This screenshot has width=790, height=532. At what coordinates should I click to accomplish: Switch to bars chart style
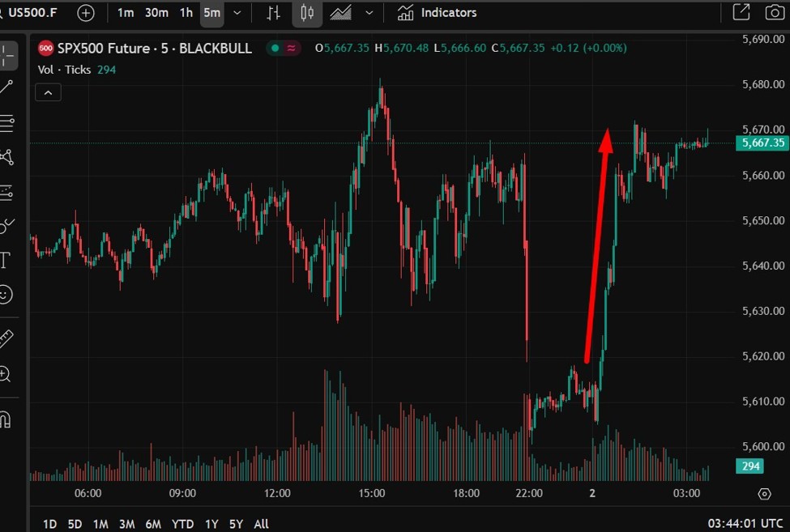pyautogui.click(x=273, y=13)
